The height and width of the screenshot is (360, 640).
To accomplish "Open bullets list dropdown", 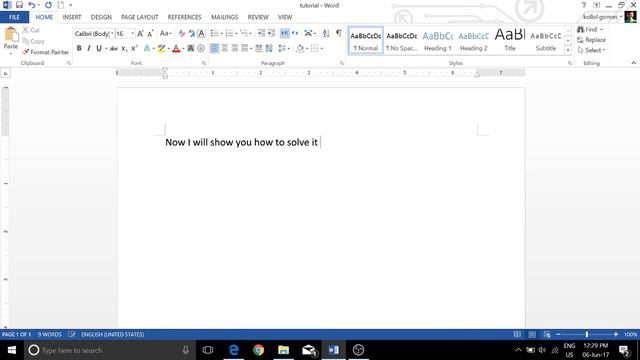I will pos(221,33).
